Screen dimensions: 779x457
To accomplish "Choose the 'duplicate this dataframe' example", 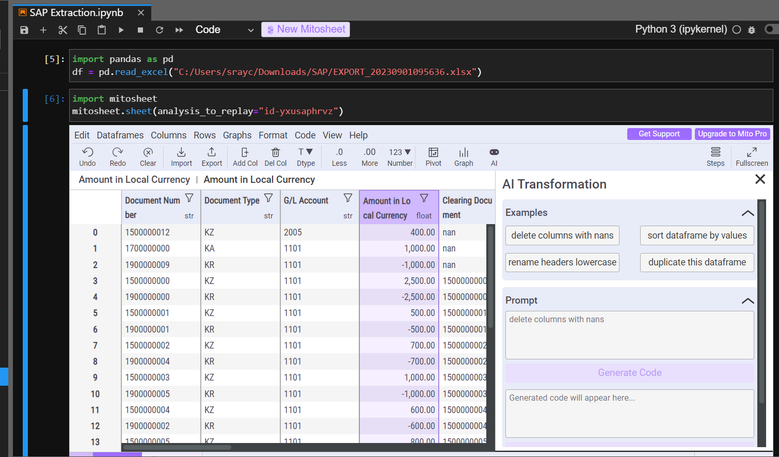I will click(x=697, y=262).
